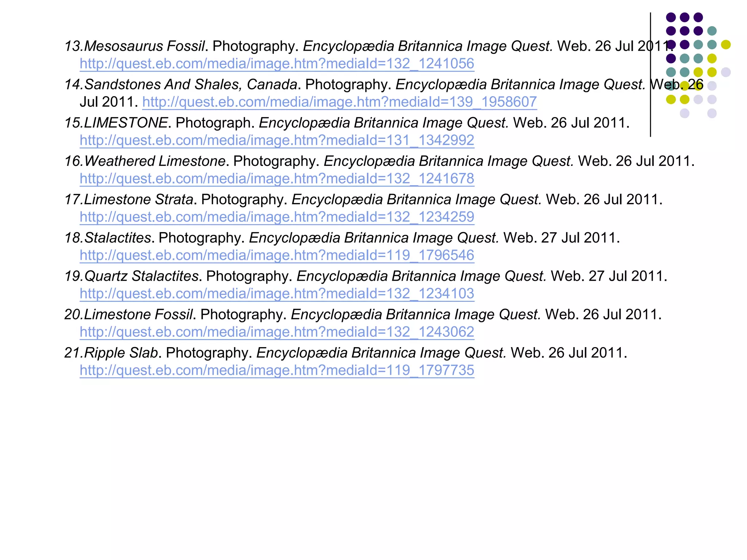The image size is (747, 560).
Task: Click the Ripple Slab citation title
Action: 121,353
